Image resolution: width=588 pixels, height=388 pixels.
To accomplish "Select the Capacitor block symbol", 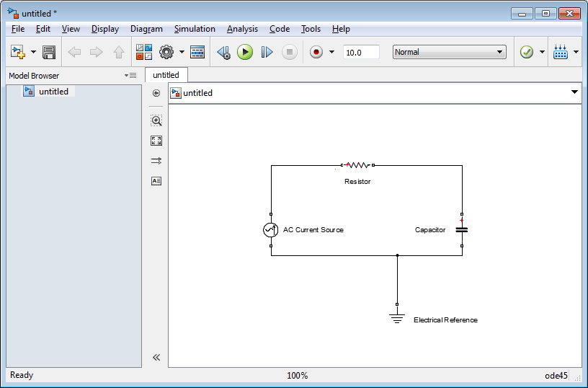I will coord(462,229).
